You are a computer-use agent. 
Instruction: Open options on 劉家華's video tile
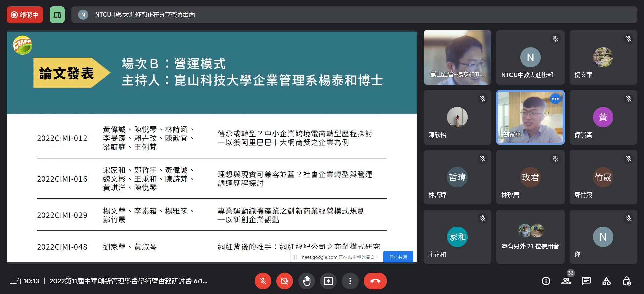tap(555, 99)
